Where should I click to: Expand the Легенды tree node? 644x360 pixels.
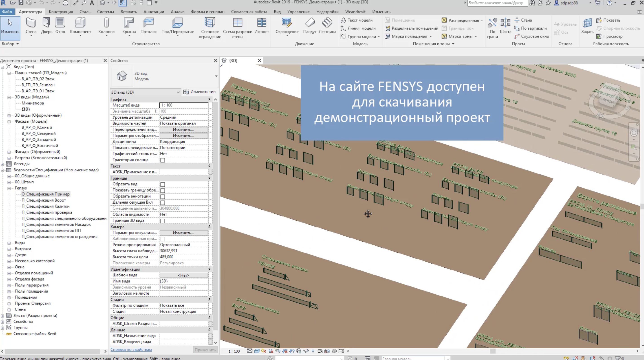[2, 164]
